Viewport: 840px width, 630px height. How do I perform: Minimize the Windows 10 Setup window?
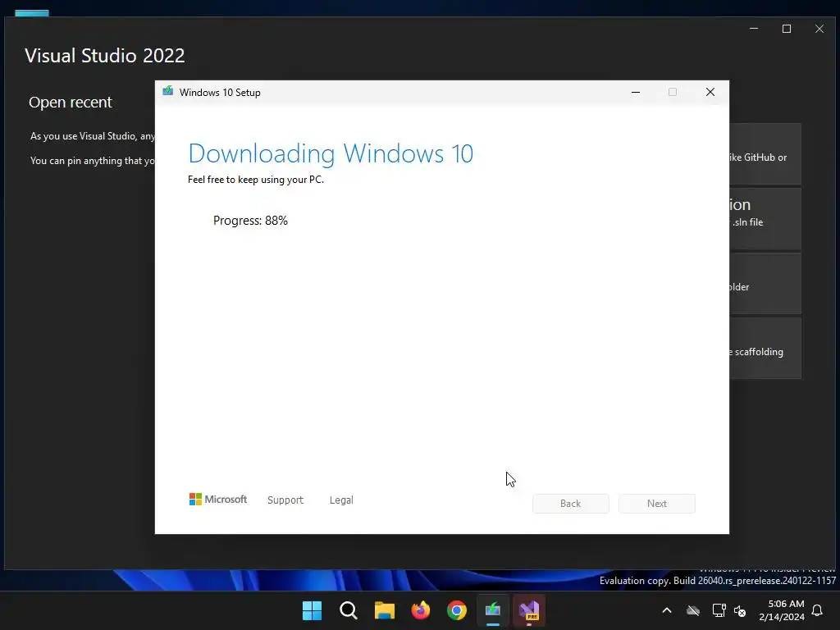tap(636, 92)
